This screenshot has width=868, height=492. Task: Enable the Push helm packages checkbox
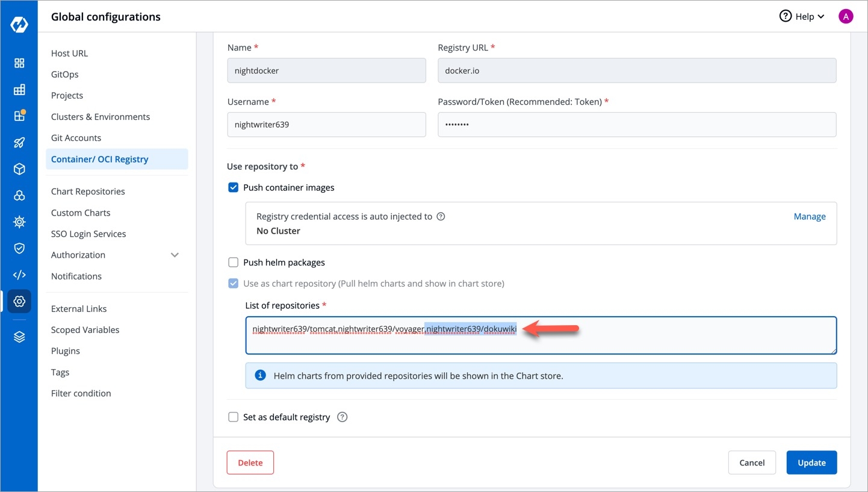coord(234,263)
